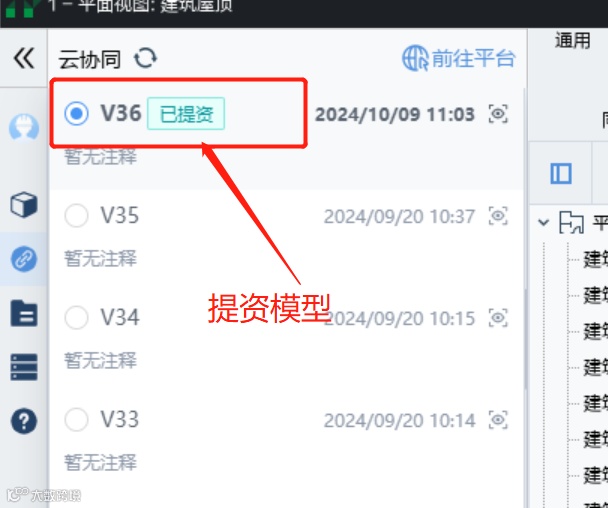
Task: Click the blue panel layout icon on the right
Action: 561,173
